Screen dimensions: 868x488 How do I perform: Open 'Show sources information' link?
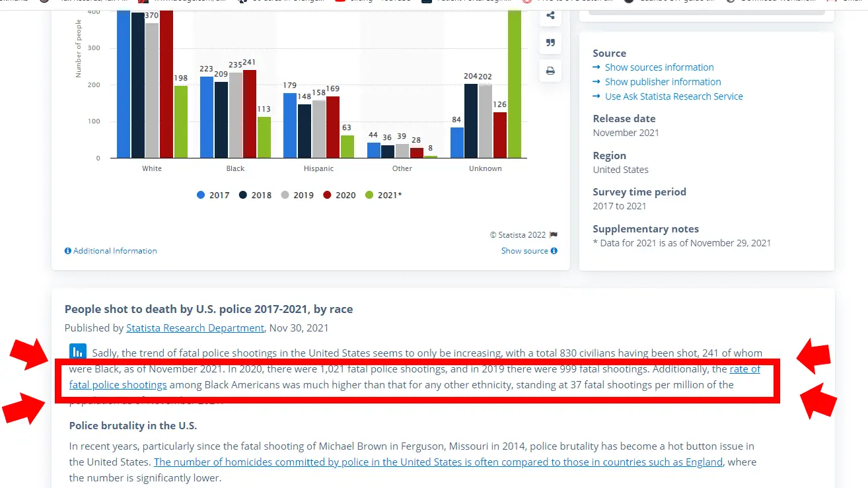tap(659, 67)
